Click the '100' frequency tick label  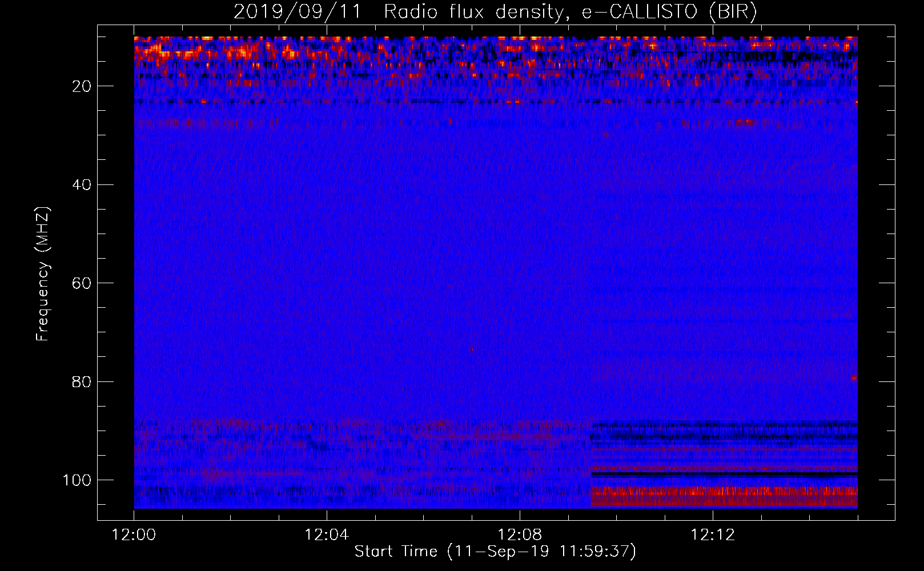click(x=77, y=480)
